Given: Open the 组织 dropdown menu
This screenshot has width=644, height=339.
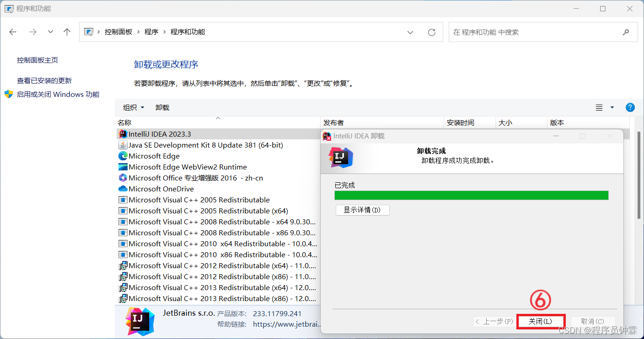Looking at the screenshot, I should click(134, 107).
